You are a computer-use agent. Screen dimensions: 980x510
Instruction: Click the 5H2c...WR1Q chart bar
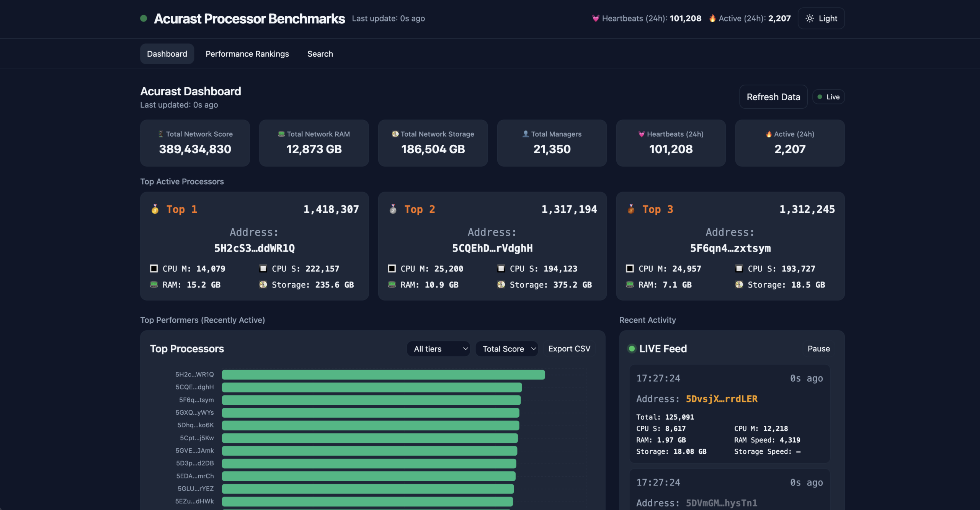(x=383, y=374)
